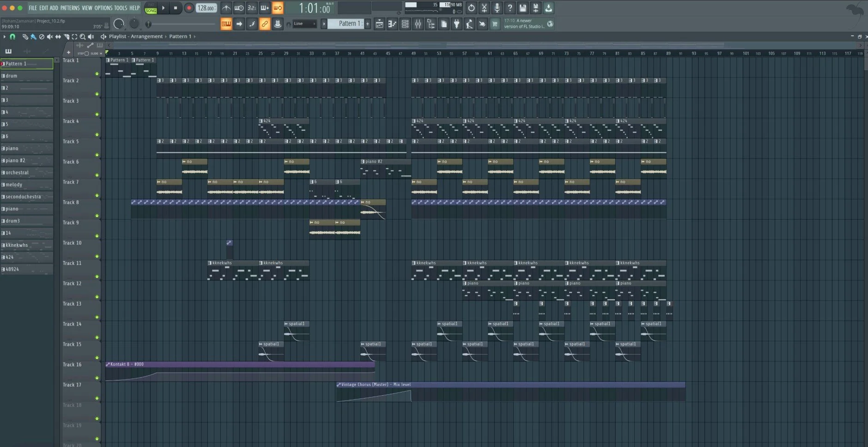Stop playback with the stop button

[176, 8]
